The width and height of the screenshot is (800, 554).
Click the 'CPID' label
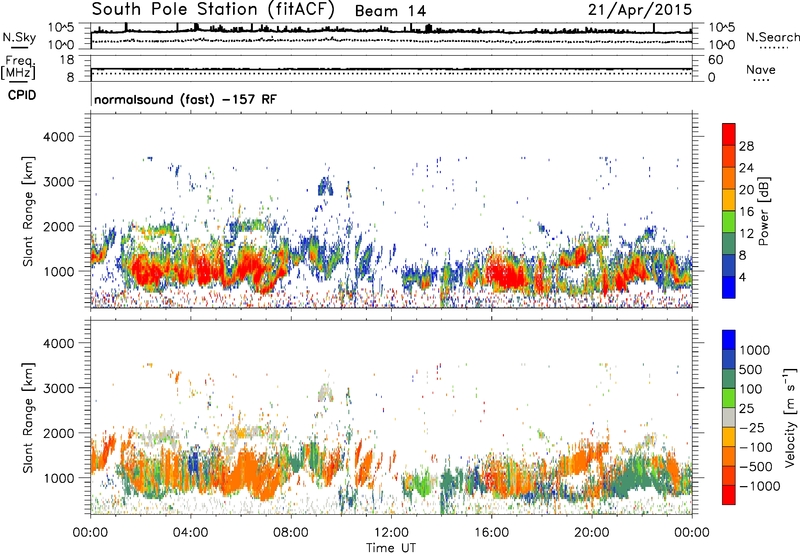pyautogui.click(x=22, y=95)
